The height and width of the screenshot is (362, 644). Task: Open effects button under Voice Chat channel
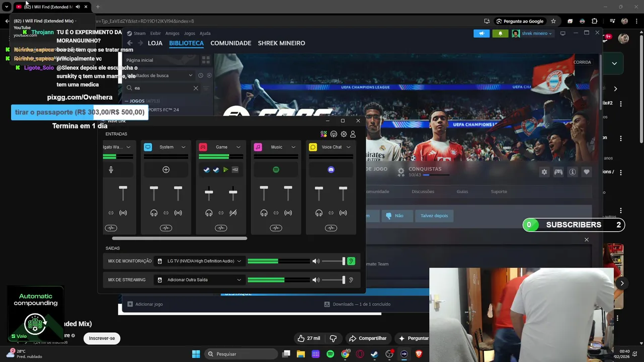331,228
